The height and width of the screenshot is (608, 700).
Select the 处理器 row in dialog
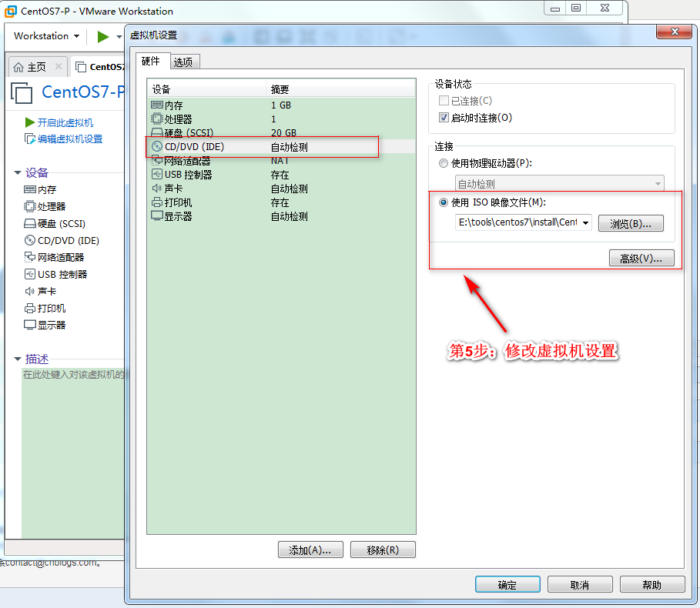coord(281,119)
